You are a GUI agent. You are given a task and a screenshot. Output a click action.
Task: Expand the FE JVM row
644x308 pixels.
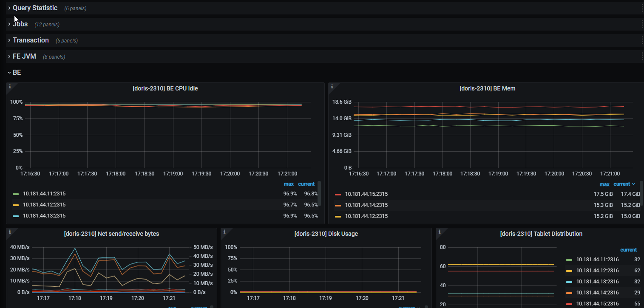pos(24,57)
